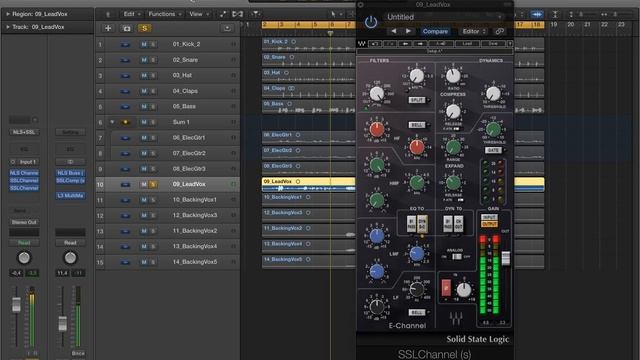
Task: Click the duplicate track icon
Action: 127,28
